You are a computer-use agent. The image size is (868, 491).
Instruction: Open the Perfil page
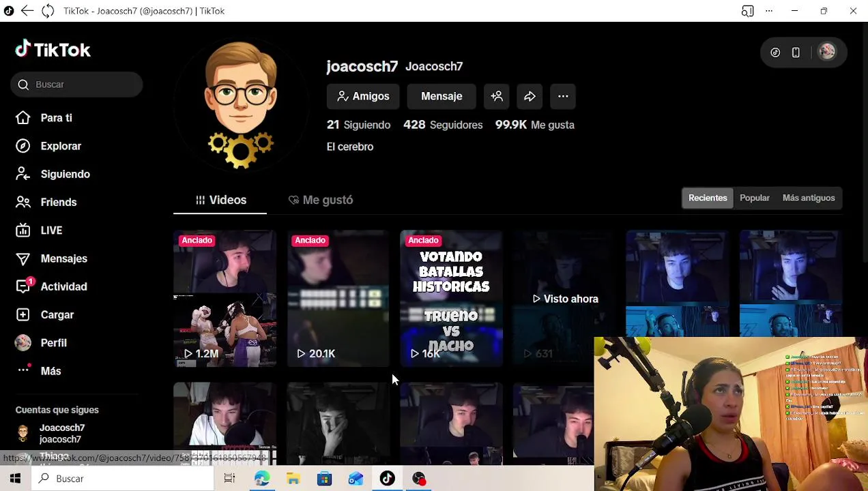coord(53,343)
